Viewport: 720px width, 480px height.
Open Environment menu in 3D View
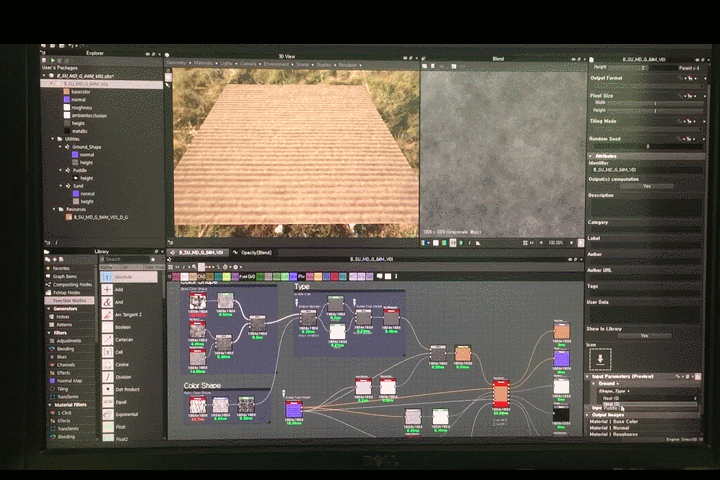[x=276, y=64]
